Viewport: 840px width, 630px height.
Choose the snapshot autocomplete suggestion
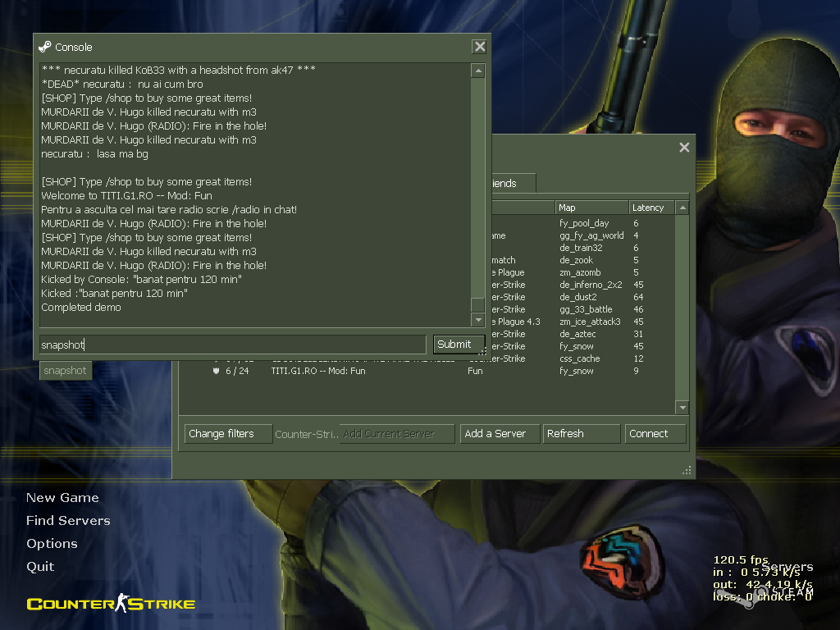[66, 371]
